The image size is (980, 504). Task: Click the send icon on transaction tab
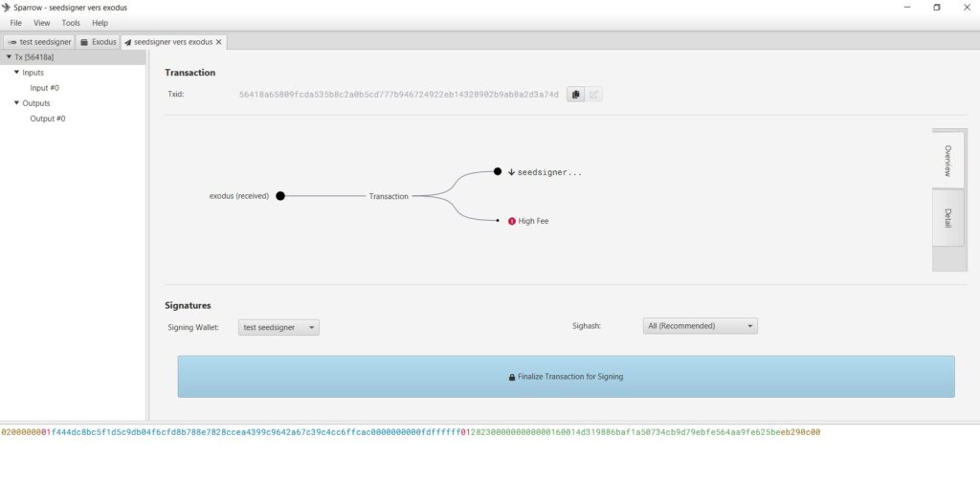coord(127,42)
